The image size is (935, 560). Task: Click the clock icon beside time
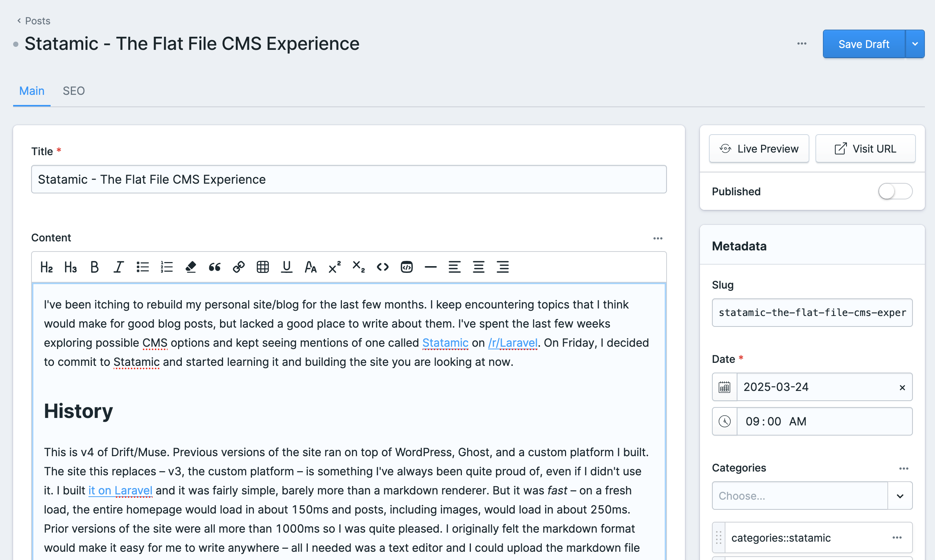[724, 422]
